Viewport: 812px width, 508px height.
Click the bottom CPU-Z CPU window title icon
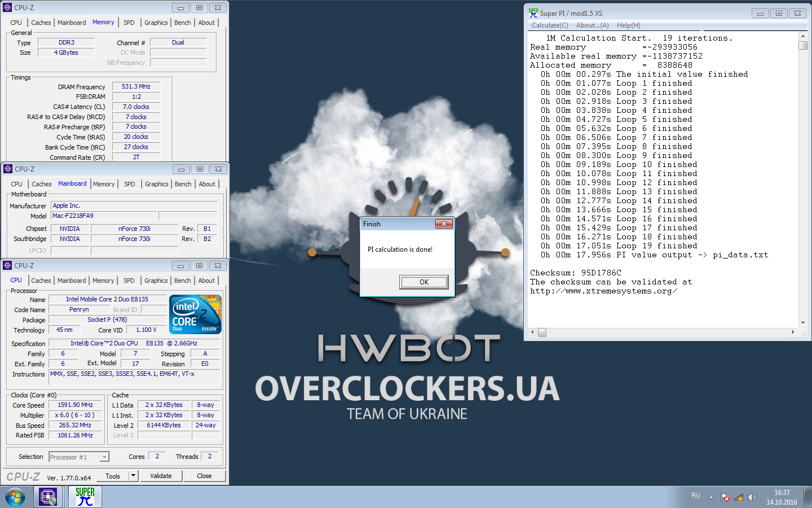8,265
